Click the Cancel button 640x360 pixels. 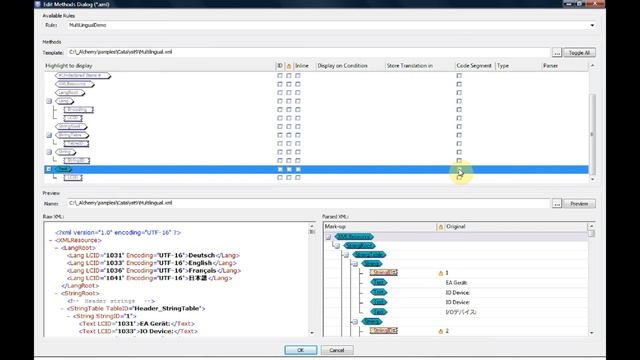(x=337, y=350)
